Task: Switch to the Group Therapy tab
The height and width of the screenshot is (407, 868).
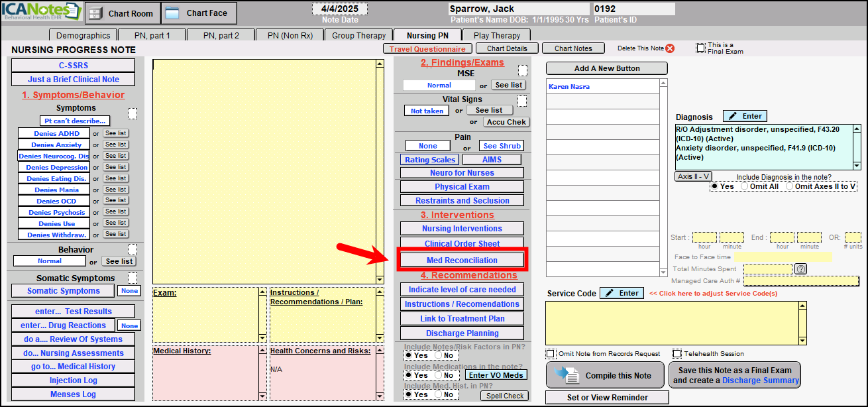Action: click(358, 35)
